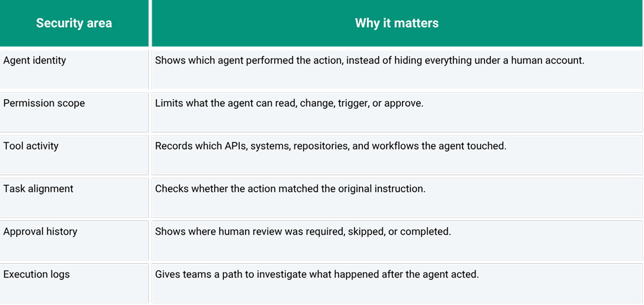Select the Permission scope cell
This screenshot has height=305, width=644.
[74, 112]
